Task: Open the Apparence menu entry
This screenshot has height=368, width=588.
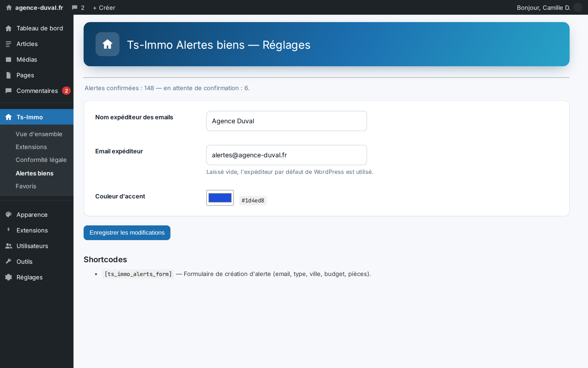Action: [37, 215]
